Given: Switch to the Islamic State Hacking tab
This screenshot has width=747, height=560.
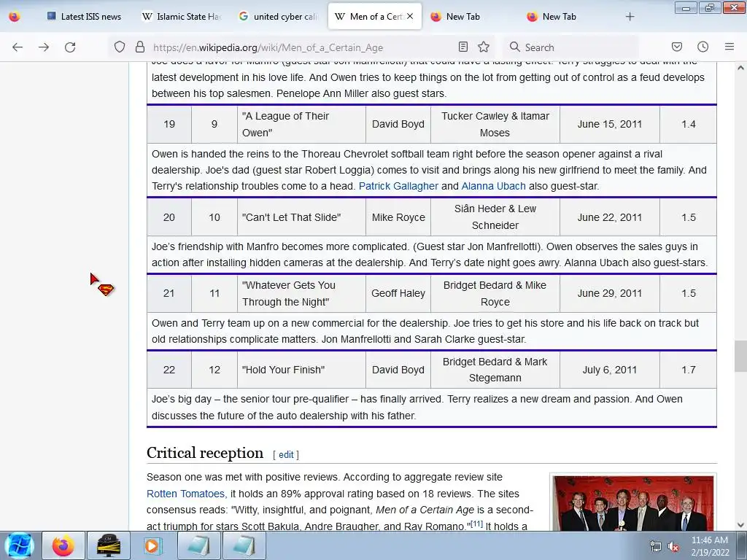Looking at the screenshot, I should pos(182,17).
